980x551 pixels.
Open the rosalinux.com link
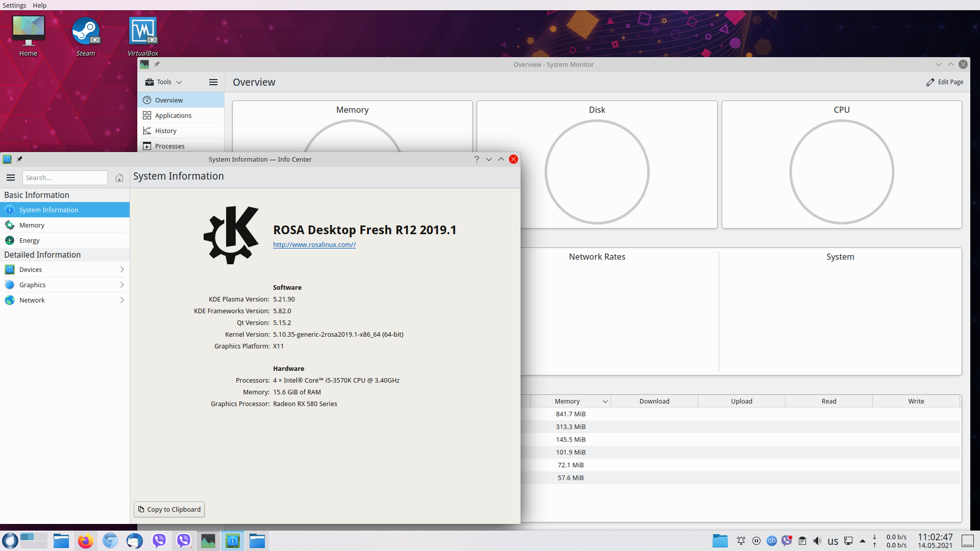tap(314, 244)
